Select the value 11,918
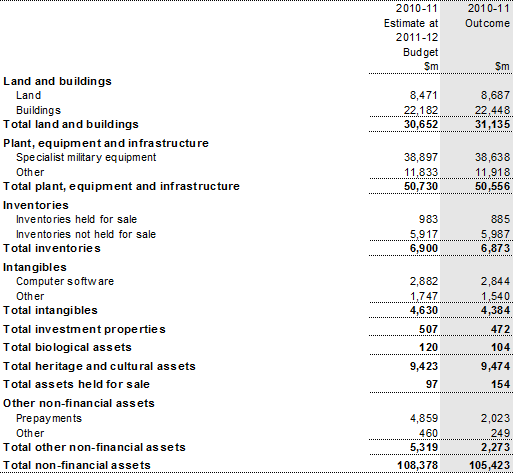Screen dimensions: 513x473 (x=493, y=172)
